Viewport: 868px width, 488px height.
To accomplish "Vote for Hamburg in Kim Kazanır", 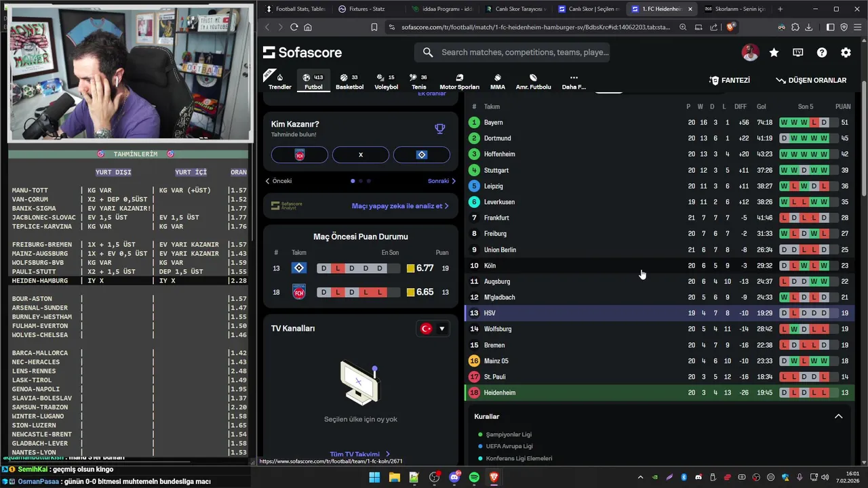I will click(422, 155).
